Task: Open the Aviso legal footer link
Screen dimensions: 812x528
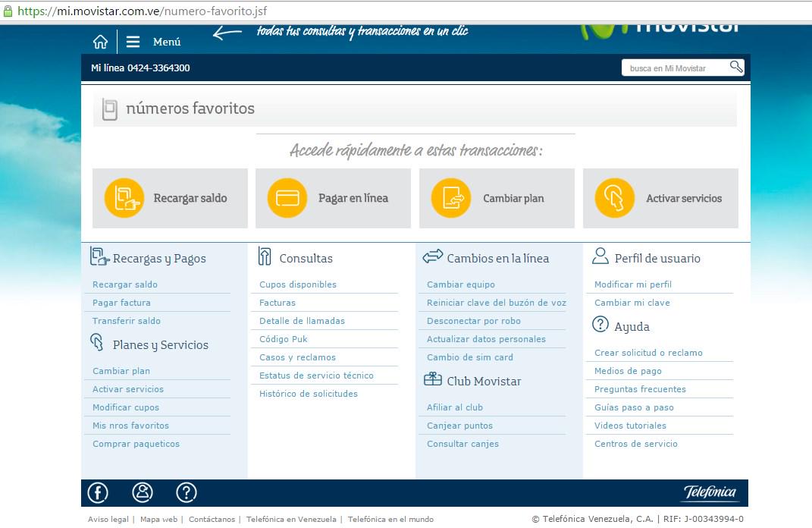Action: point(108,519)
